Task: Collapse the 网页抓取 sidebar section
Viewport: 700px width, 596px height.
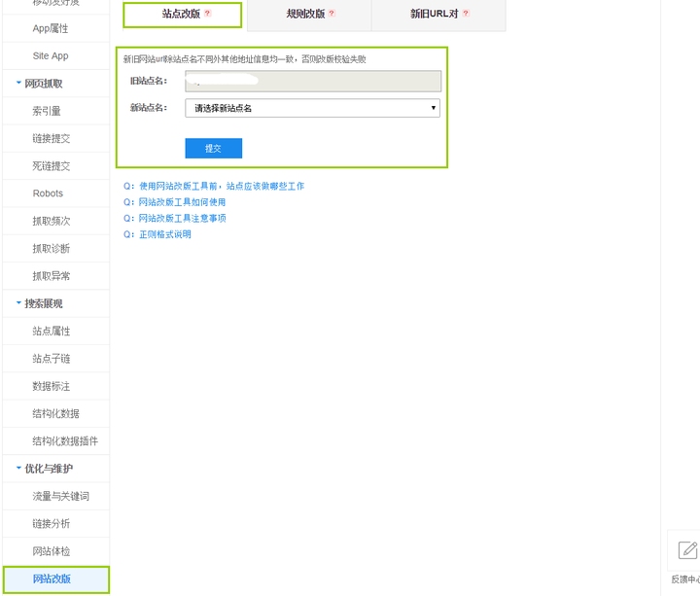Action: coord(18,84)
